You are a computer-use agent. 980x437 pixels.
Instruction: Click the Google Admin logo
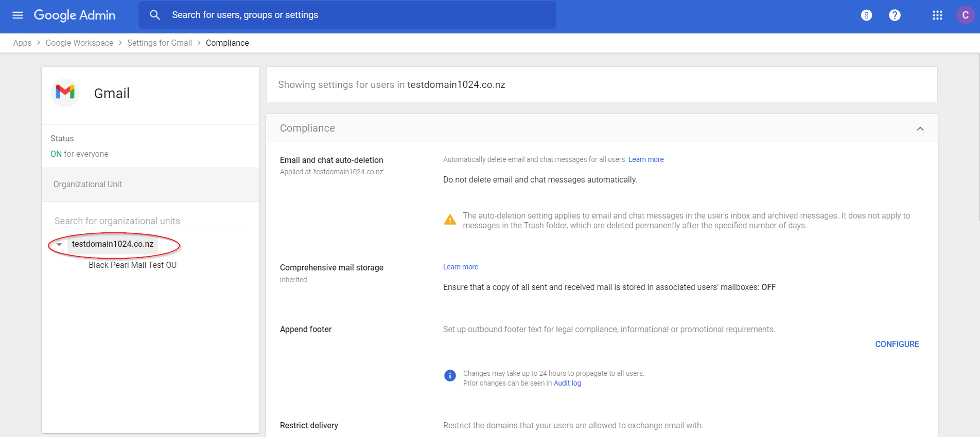tap(75, 15)
